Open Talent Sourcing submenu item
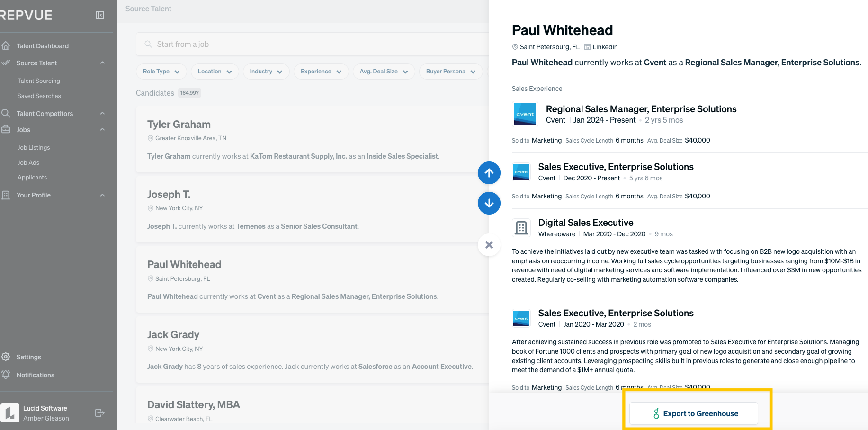This screenshot has height=430, width=868. pos(39,81)
